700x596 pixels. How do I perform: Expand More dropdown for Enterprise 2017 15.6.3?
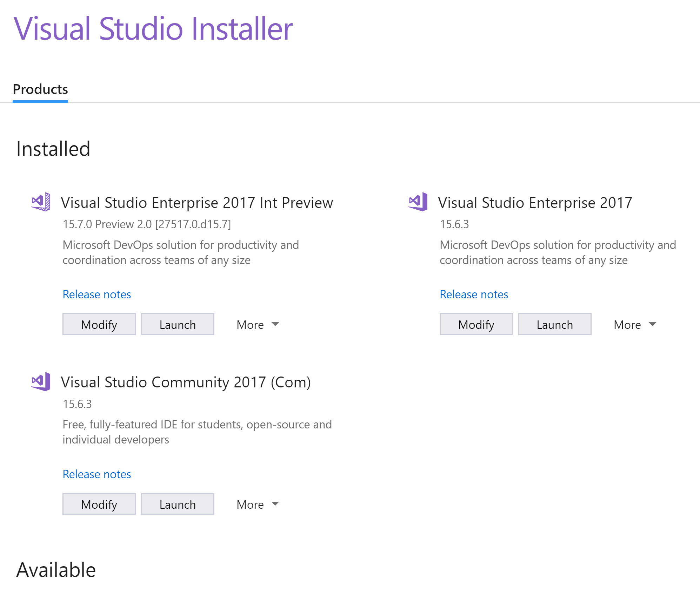[x=635, y=325]
